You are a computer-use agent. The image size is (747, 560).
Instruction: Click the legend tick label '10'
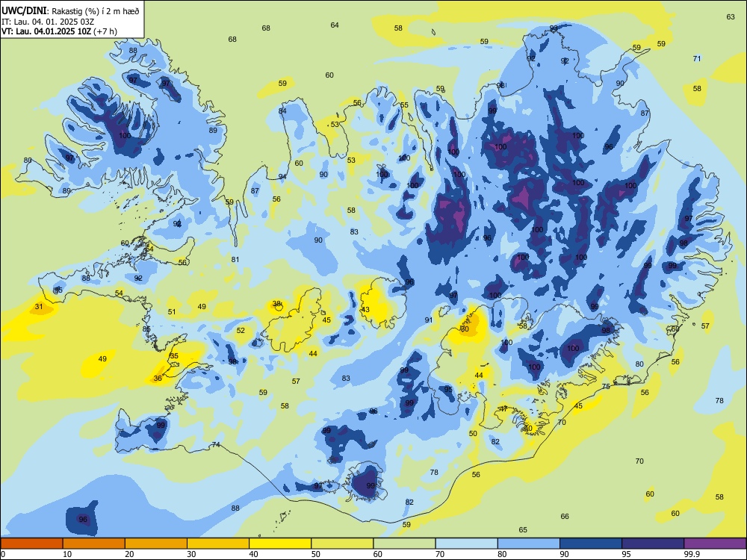point(67,554)
